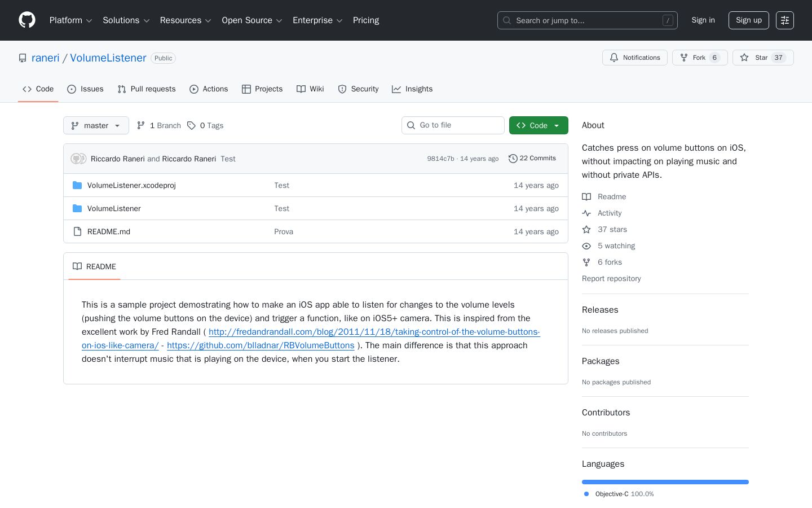Click the README.md file icon
This screenshot has width=812, height=508.
[77, 231]
